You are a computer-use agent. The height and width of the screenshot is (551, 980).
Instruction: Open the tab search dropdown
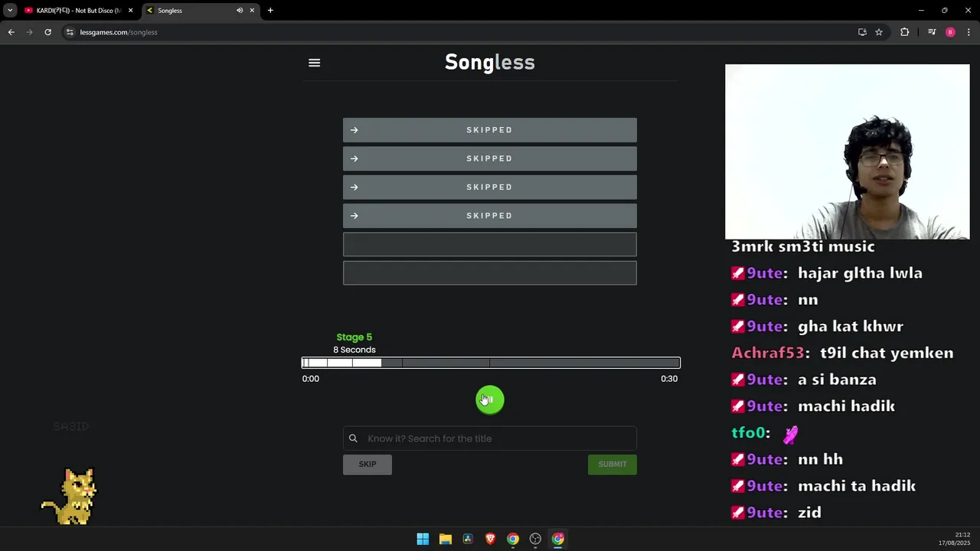point(10,11)
